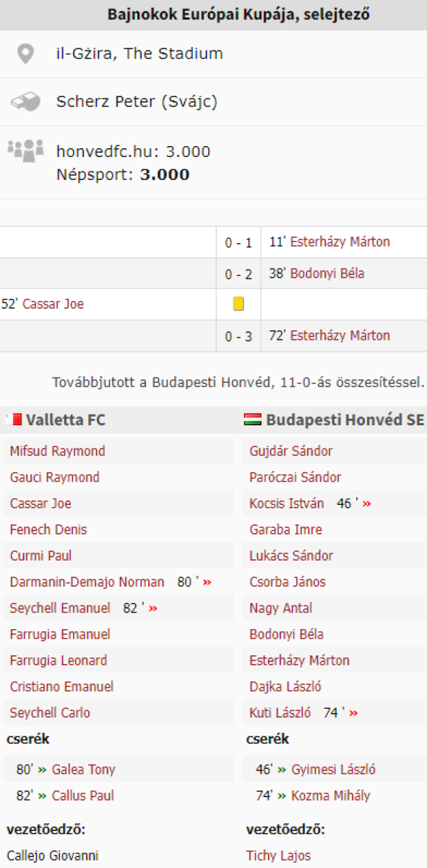Open Cassar Joe in the events list
This screenshot has height=868, width=427.
(x=53, y=305)
